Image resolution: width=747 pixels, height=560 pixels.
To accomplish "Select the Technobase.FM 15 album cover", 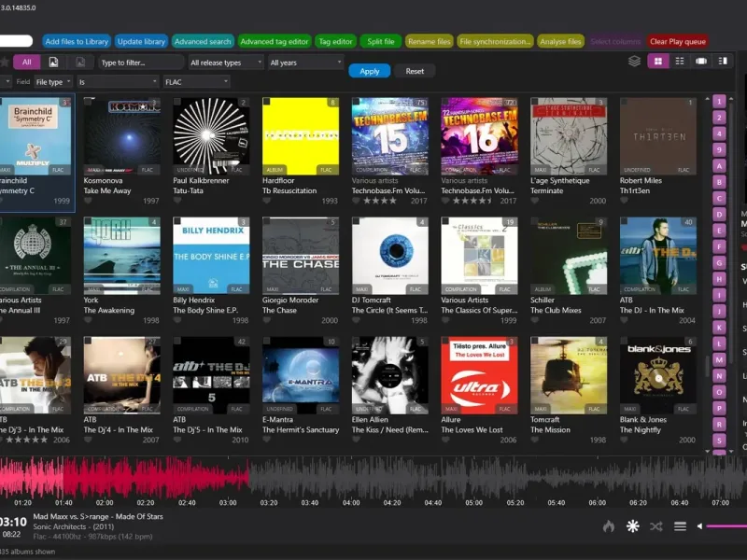I will click(389, 136).
